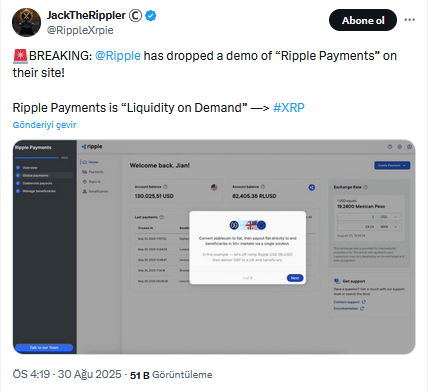Open the three-dot more options menu

pos(410,20)
